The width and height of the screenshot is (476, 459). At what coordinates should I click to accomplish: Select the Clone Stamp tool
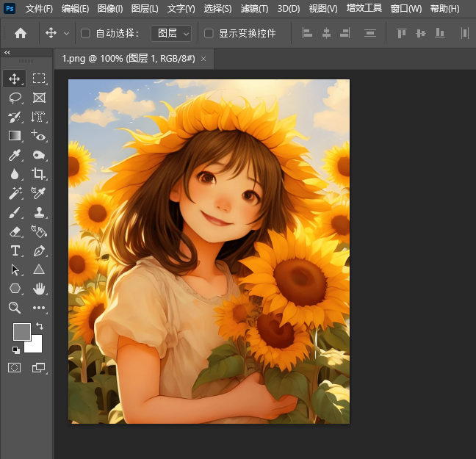39,212
